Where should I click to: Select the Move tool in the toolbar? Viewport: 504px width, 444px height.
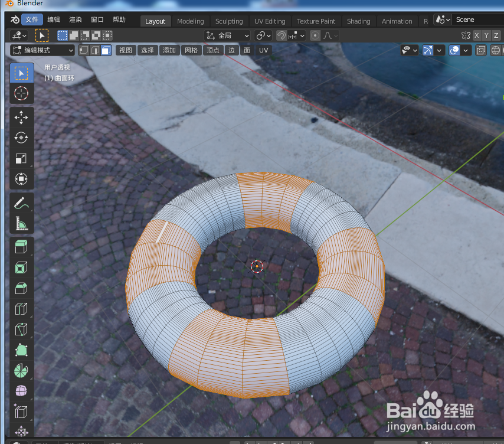point(21,117)
